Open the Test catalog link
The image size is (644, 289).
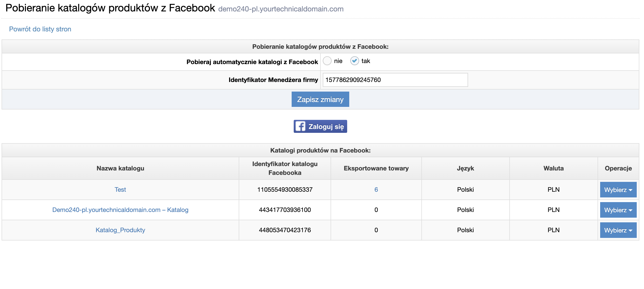click(120, 190)
